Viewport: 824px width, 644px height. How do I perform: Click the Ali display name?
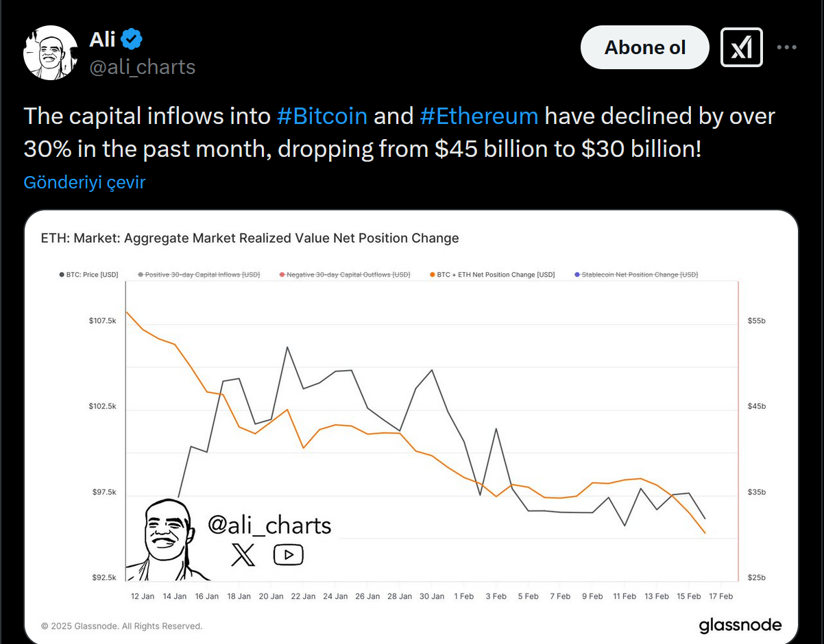pyautogui.click(x=102, y=39)
